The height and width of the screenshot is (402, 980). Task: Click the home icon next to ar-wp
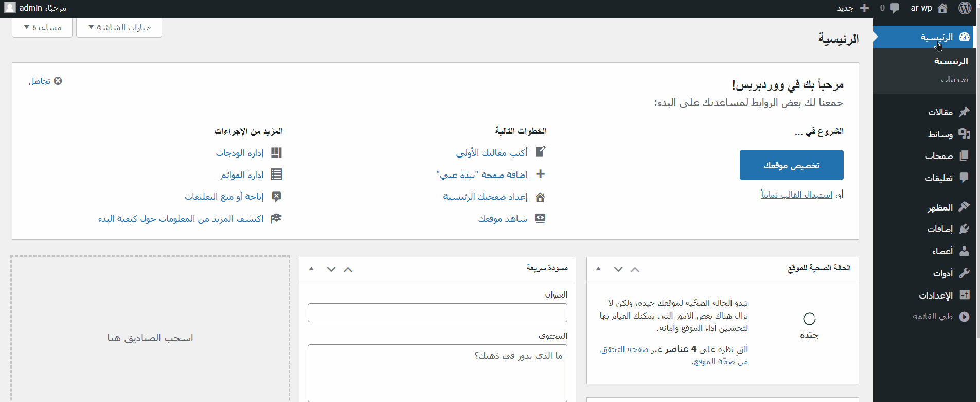point(942,8)
